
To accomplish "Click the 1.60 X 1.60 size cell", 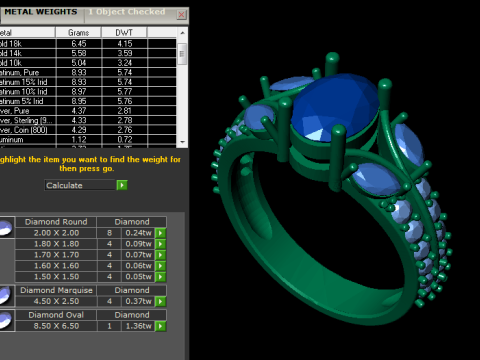I will [56, 266].
